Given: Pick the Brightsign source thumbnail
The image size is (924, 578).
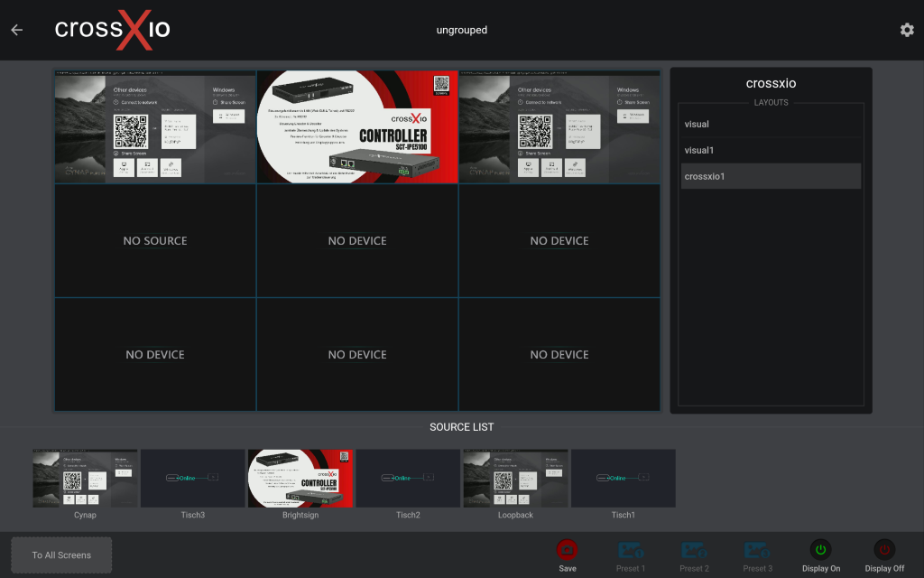Looking at the screenshot, I should pos(300,478).
